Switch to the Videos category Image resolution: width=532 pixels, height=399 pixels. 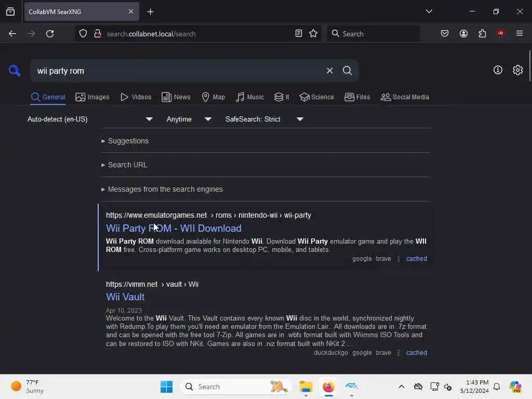136,97
